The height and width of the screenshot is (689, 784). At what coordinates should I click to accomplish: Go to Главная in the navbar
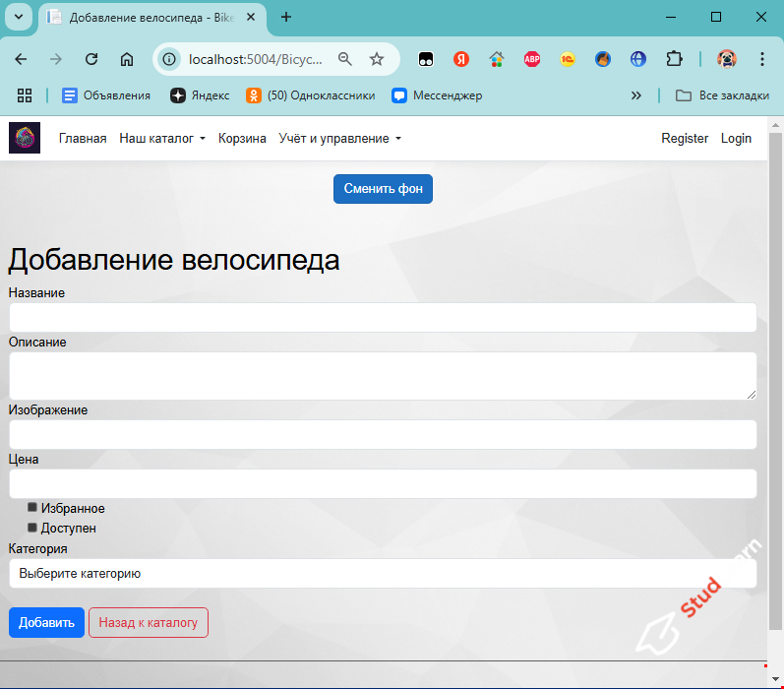point(83,139)
